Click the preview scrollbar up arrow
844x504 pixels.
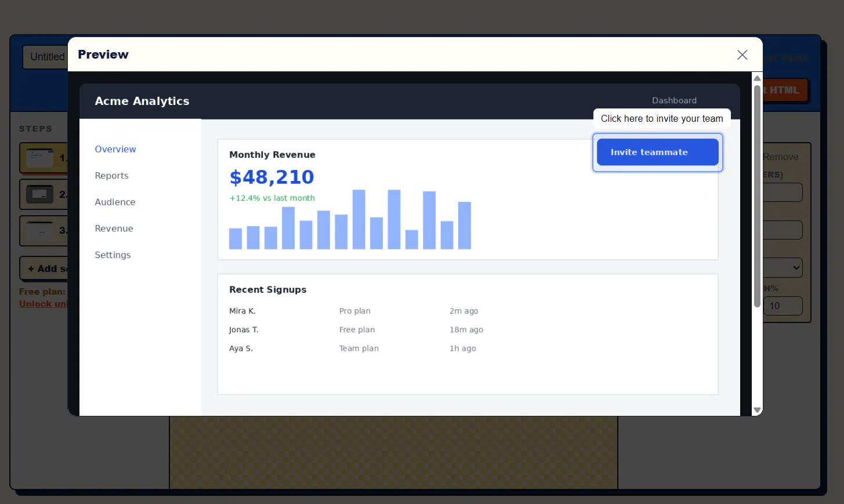tap(757, 78)
